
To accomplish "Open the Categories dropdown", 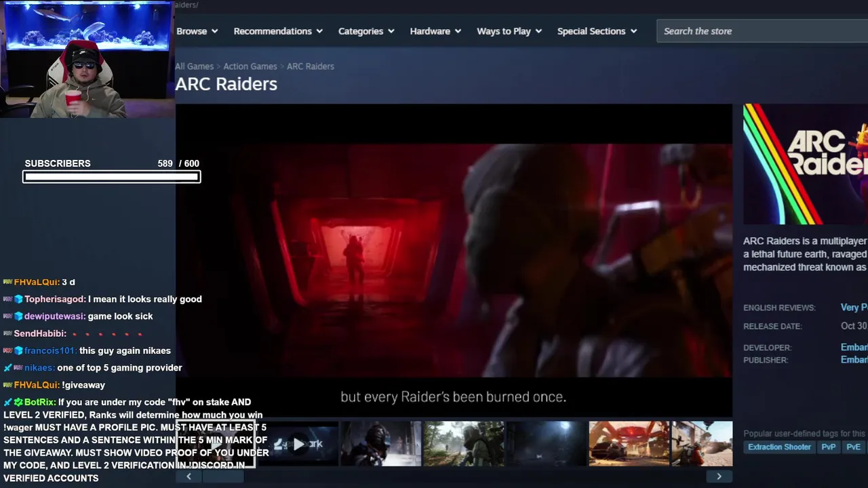I will pos(366,31).
